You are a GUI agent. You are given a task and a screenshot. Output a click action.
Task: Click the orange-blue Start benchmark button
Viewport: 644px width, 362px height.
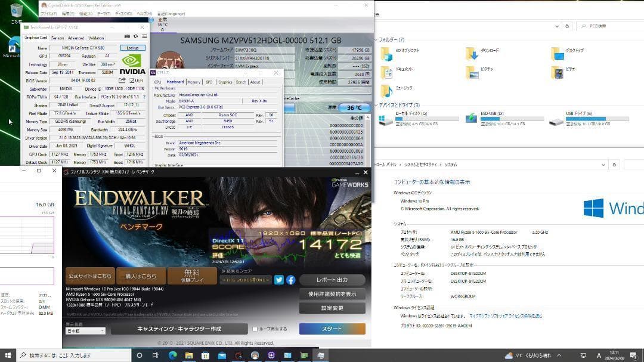332,329
